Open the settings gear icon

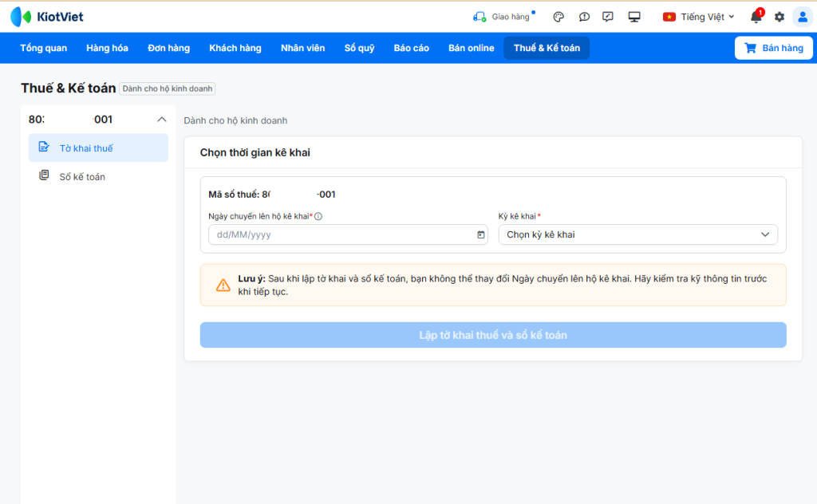click(780, 17)
